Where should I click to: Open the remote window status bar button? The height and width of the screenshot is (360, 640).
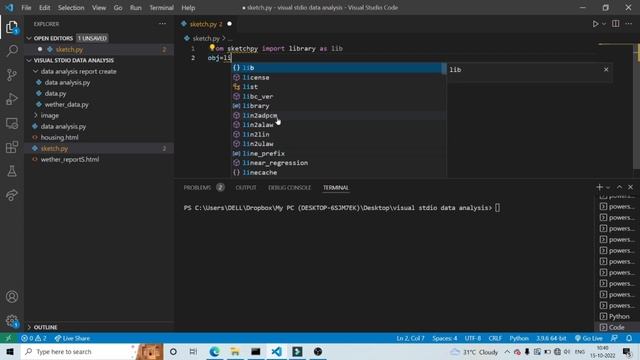click(x=8, y=338)
